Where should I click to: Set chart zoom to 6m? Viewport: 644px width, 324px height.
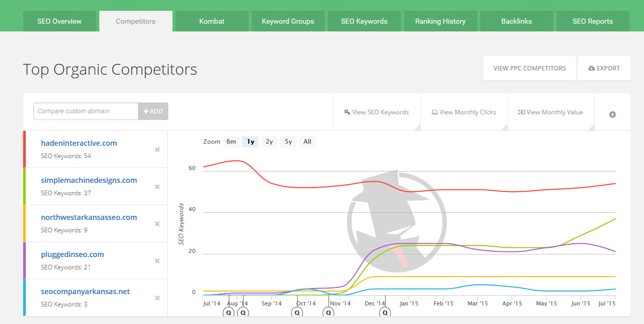click(x=231, y=142)
